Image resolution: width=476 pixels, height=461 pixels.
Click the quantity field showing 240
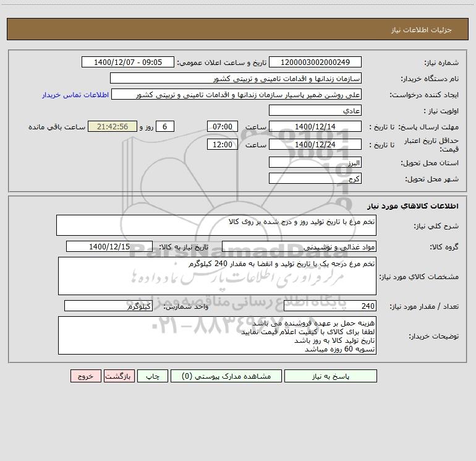(330, 306)
